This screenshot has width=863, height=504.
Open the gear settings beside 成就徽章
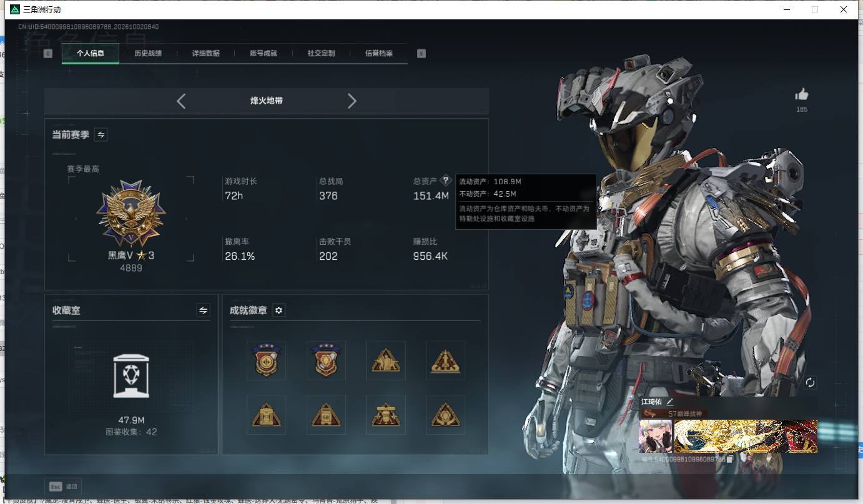tap(279, 310)
